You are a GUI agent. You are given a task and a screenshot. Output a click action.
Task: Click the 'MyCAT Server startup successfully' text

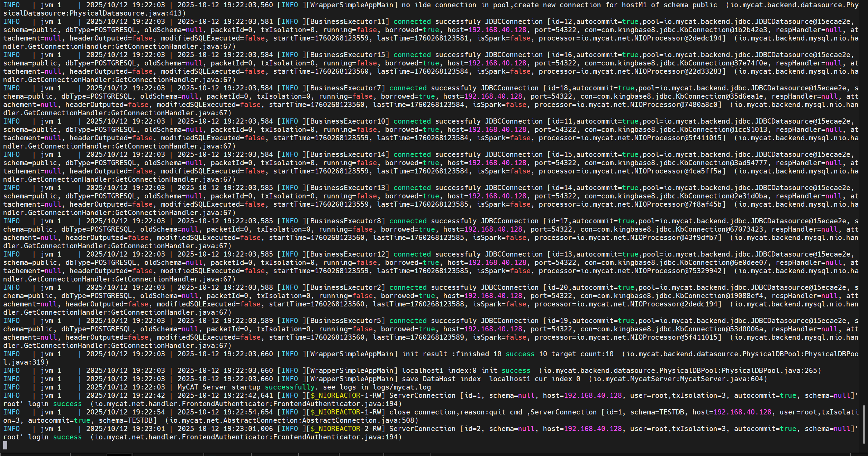[246, 387]
